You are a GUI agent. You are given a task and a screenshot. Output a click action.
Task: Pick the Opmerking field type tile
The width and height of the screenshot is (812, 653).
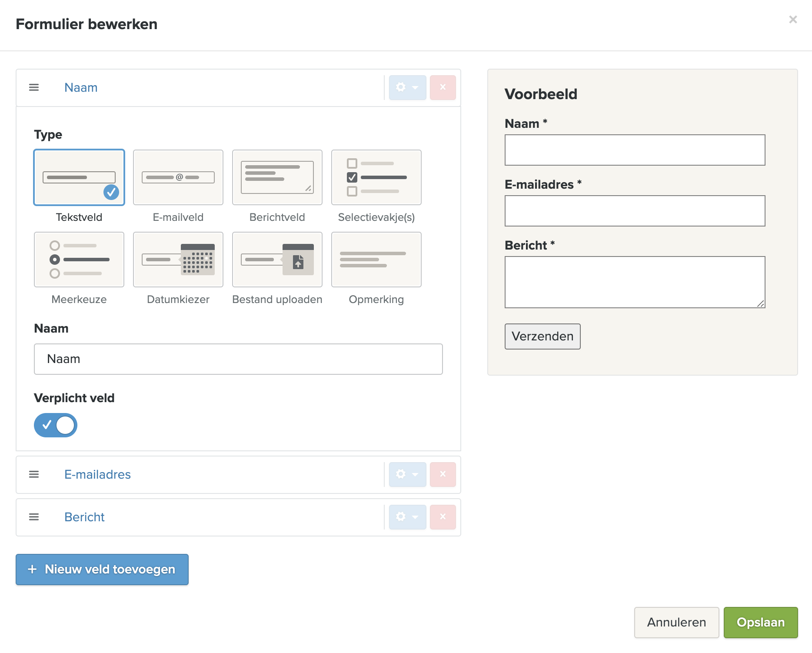376,260
